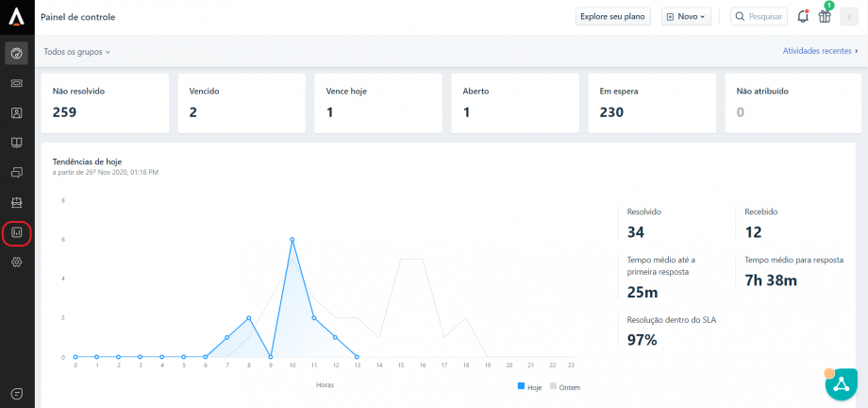Screen dimensions: 868x408
Task: Click the Pesquisar search field
Action: point(759,17)
